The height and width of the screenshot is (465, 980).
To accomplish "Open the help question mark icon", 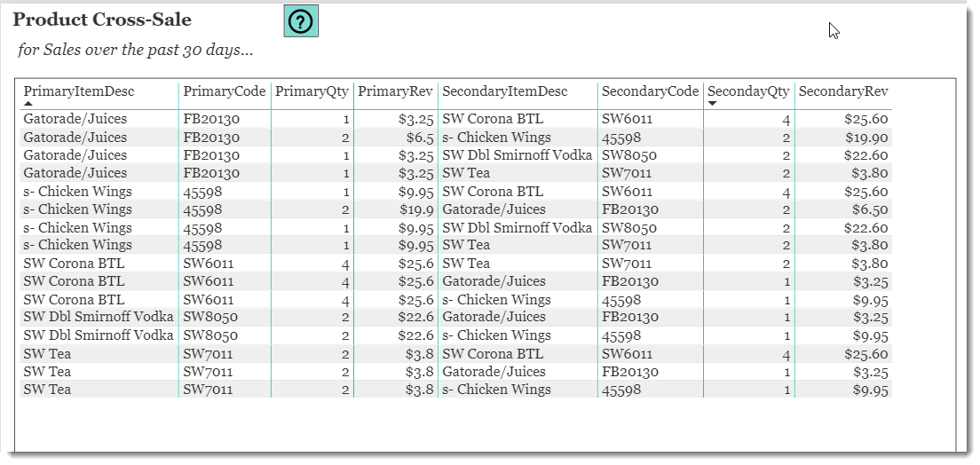I will point(301,21).
